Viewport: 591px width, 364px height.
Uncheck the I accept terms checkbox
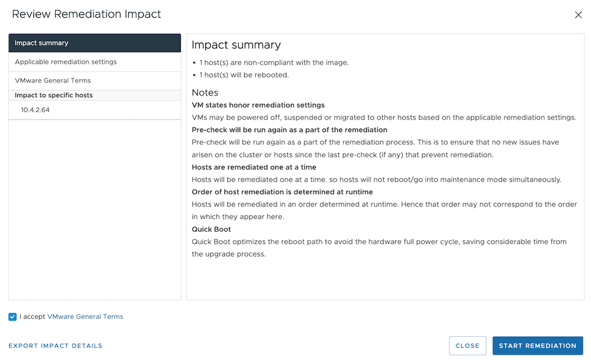tap(13, 317)
